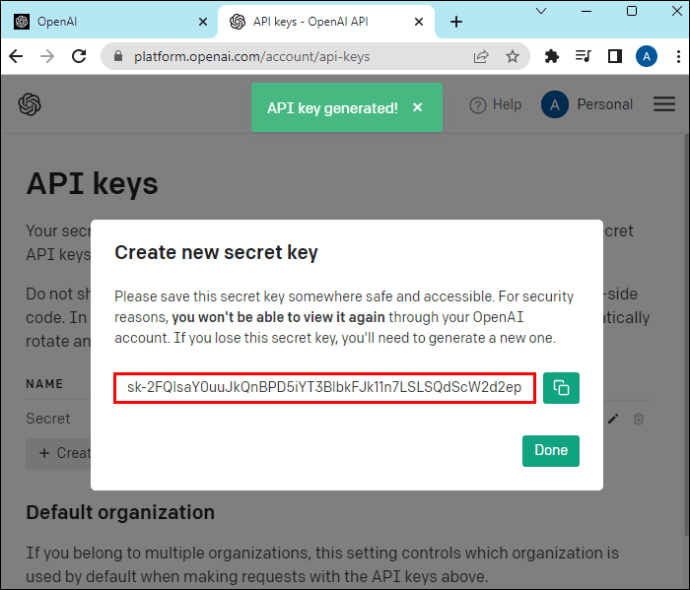The width and height of the screenshot is (690, 590).
Task: Click the Help link in header
Action: coord(496,104)
